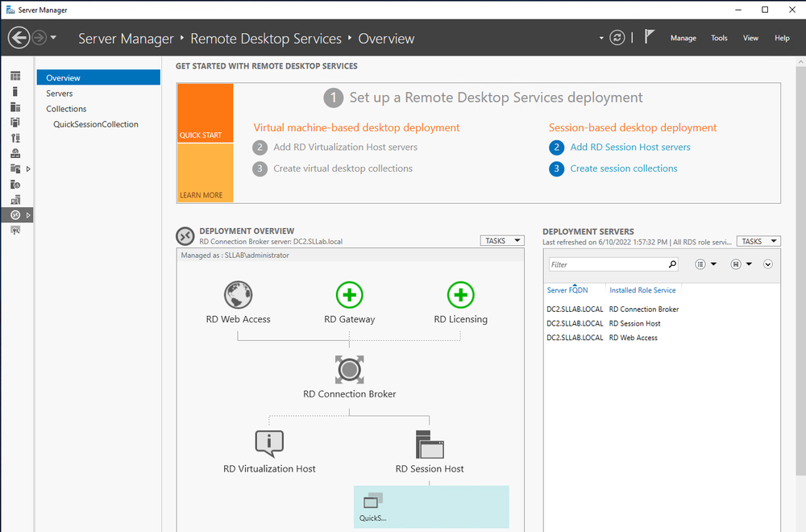806x532 pixels.
Task: Click the Deployment Overview header icon
Action: click(x=185, y=236)
